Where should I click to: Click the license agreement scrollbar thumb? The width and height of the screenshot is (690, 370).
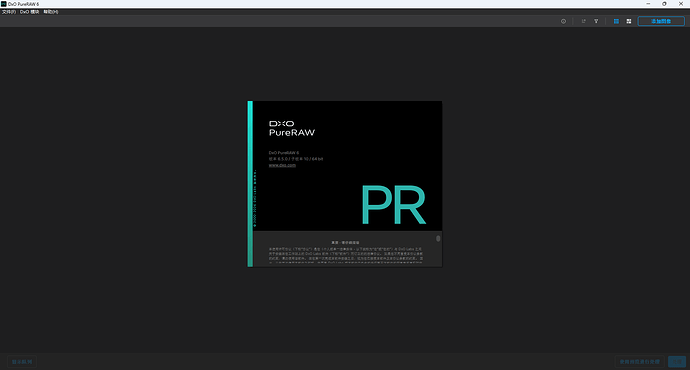(438, 238)
